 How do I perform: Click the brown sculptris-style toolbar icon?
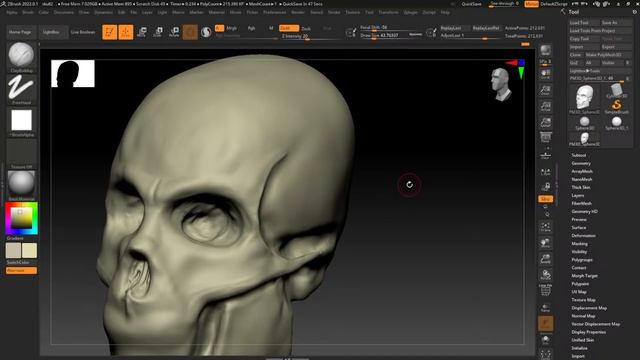coord(190,32)
